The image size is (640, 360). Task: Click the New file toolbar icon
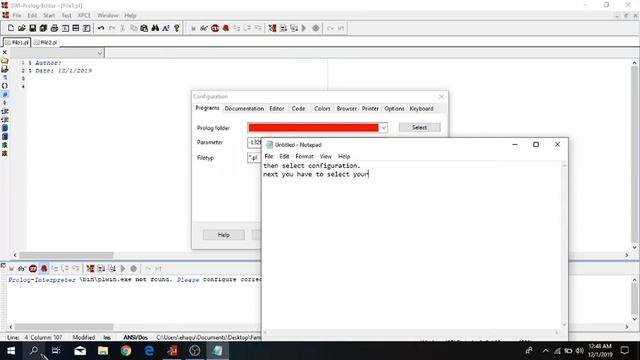pyautogui.click(x=11, y=28)
